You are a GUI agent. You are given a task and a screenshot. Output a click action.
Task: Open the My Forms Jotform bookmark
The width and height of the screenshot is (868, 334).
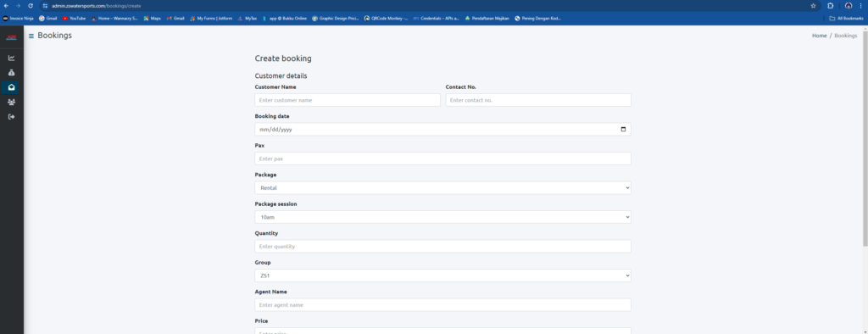point(211,19)
